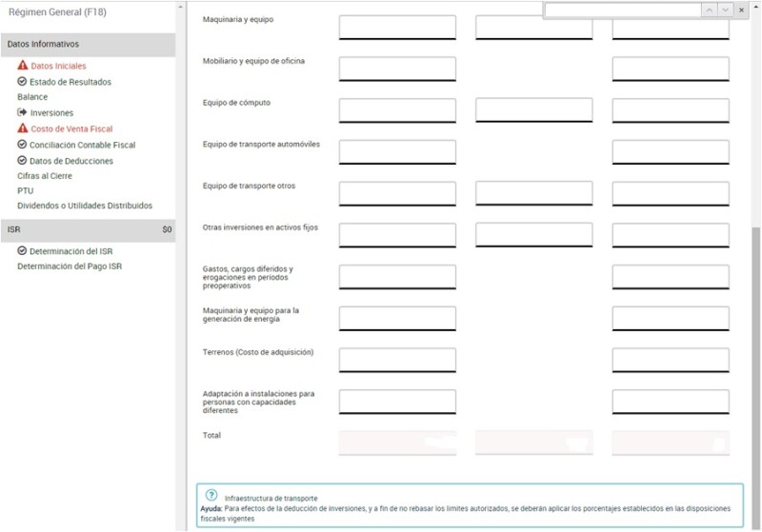762x532 pixels.
Task: Open Datos de Deducciones section
Action: (x=71, y=161)
